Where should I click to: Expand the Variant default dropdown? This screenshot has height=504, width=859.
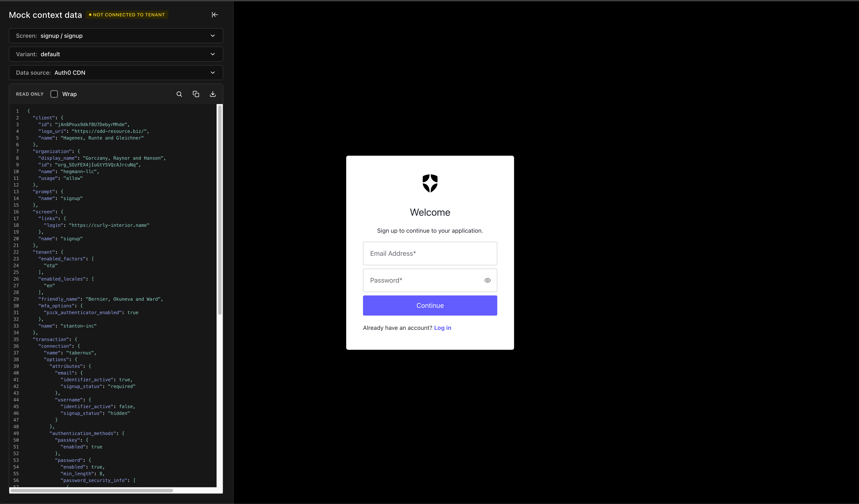tap(116, 54)
